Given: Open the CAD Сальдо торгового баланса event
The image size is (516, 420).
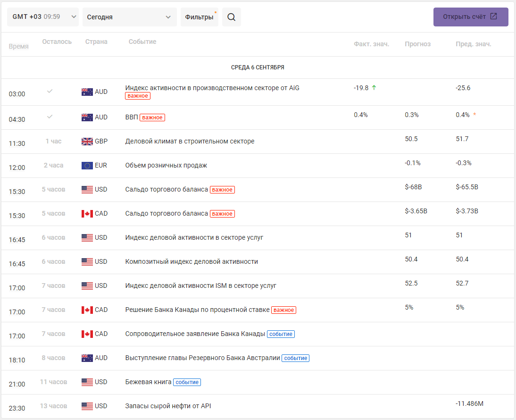Looking at the screenshot, I should click(166, 214).
